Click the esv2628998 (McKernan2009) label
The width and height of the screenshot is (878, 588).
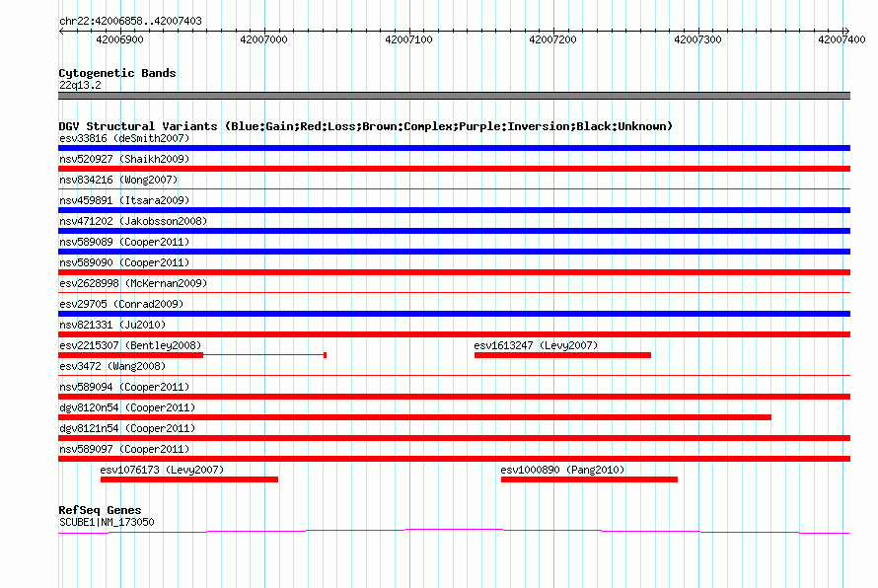coord(133,283)
